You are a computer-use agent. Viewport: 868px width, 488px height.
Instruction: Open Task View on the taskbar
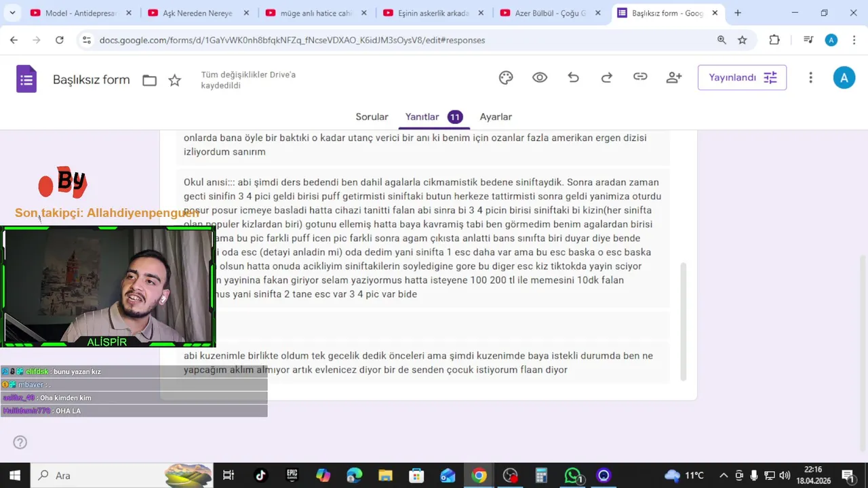click(229, 475)
